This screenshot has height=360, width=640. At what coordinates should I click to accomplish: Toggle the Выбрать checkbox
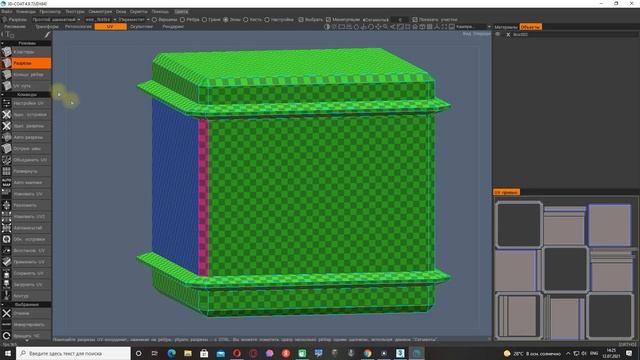[x=301, y=20]
